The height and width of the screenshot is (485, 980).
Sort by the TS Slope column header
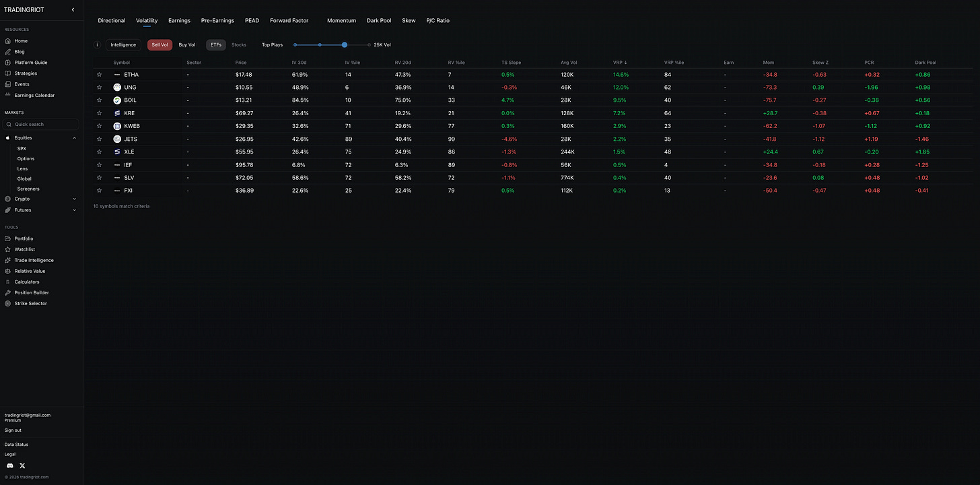tap(511, 63)
